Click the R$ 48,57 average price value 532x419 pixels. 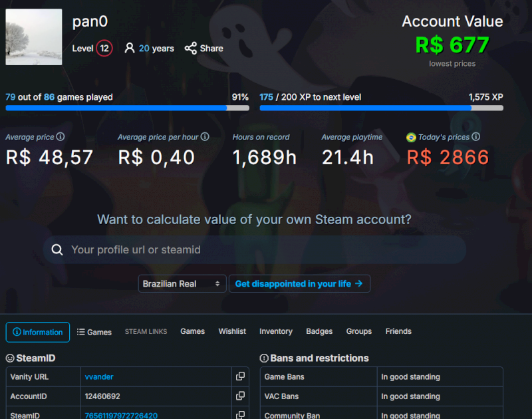[x=49, y=158]
